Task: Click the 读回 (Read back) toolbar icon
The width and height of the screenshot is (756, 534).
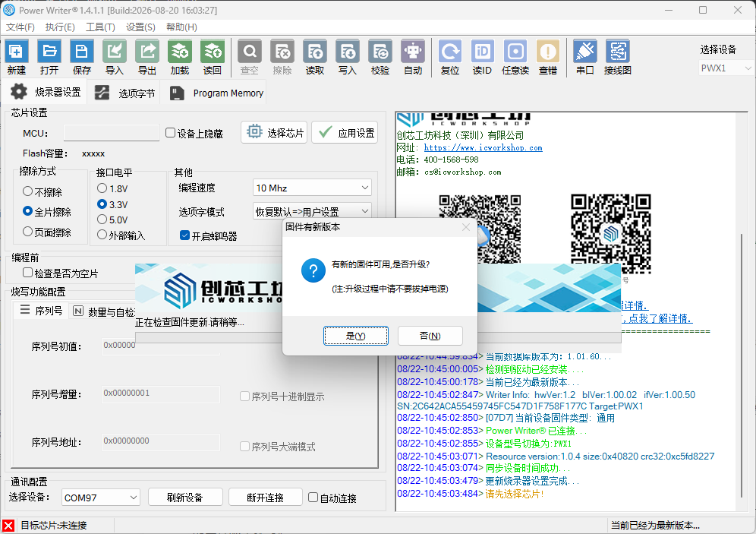Action: coord(212,57)
